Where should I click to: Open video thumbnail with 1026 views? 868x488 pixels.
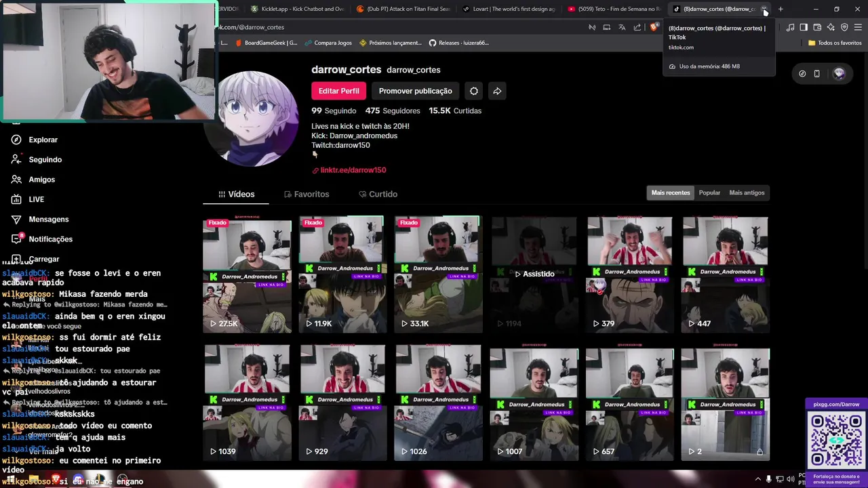click(x=438, y=403)
